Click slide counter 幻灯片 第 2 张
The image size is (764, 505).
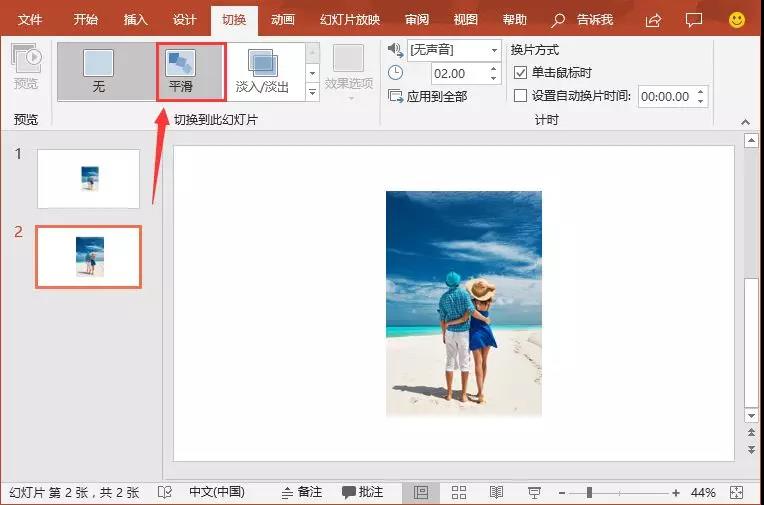tap(74, 492)
